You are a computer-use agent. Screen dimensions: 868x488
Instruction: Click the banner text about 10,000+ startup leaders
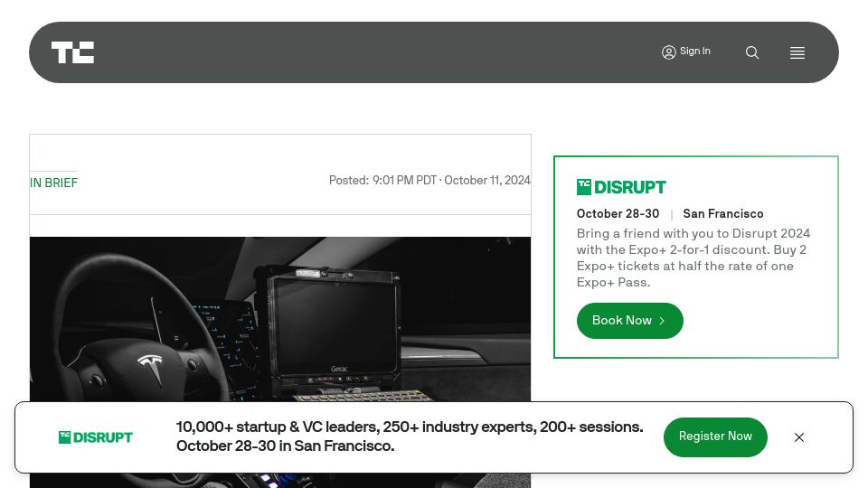point(410,436)
